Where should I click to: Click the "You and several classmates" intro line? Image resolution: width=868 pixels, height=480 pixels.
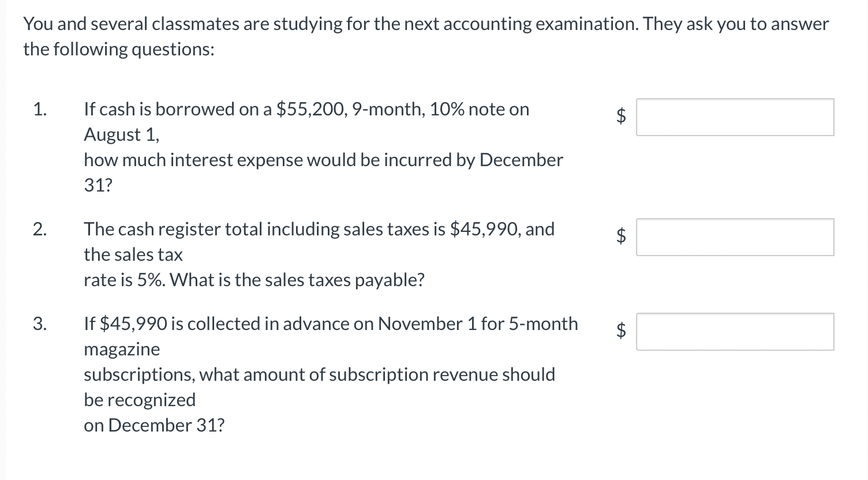pyautogui.click(x=425, y=24)
